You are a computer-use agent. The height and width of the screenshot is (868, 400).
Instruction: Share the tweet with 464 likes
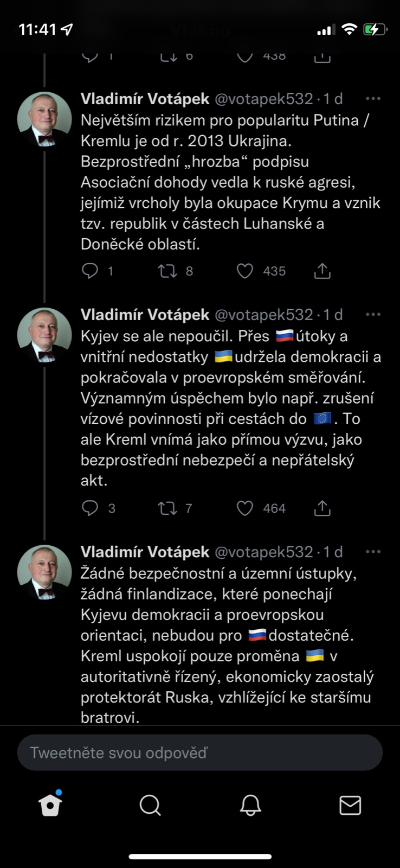tap(322, 508)
